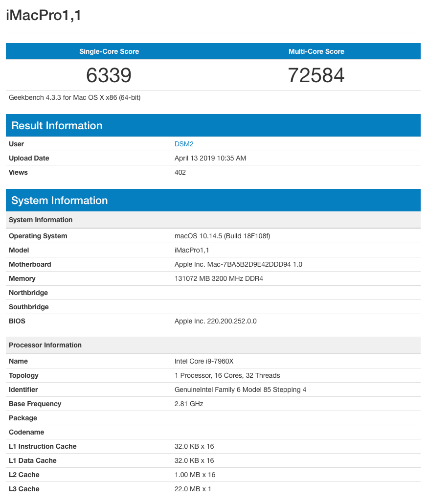Click the Codename row label

point(26,432)
